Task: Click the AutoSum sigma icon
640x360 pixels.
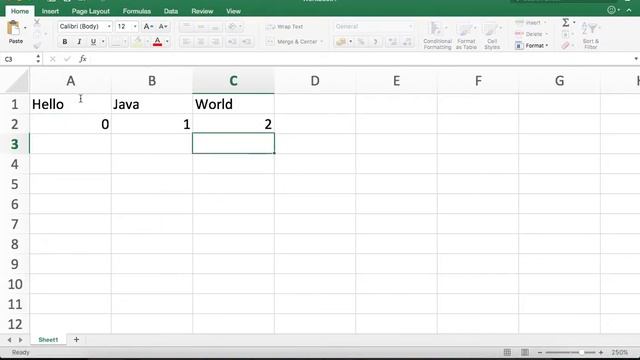Action: click(566, 22)
